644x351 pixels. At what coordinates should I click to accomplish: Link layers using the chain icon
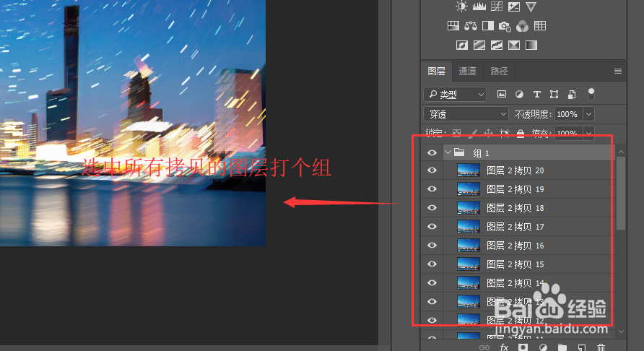click(484, 347)
